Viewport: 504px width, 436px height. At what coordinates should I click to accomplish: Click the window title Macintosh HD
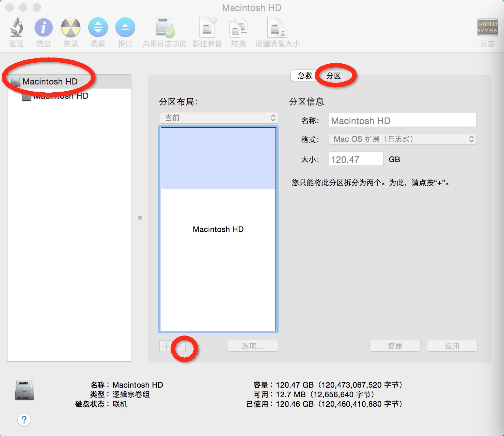[x=252, y=7]
